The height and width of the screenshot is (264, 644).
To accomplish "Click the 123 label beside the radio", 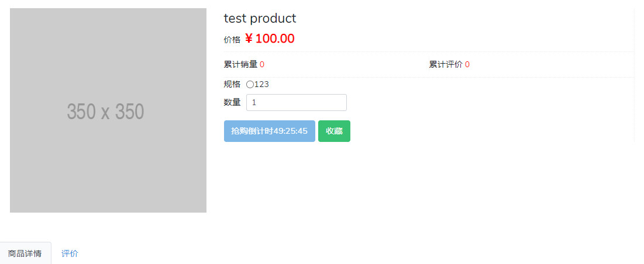I will click(x=261, y=85).
